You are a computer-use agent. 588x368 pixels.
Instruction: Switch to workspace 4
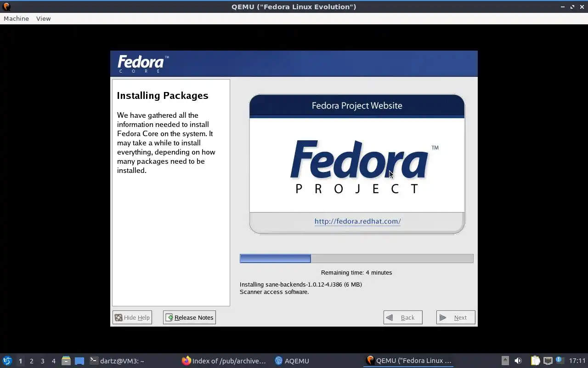click(x=53, y=361)
